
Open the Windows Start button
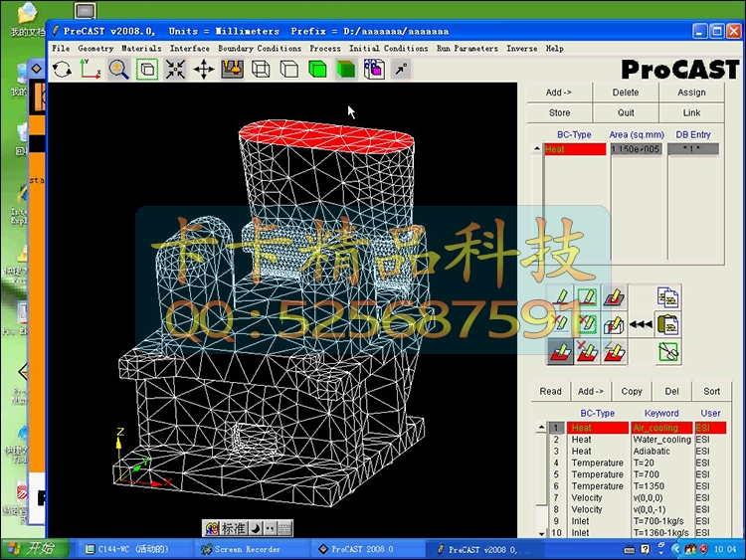pyautogui.click(x=34, y=549)
